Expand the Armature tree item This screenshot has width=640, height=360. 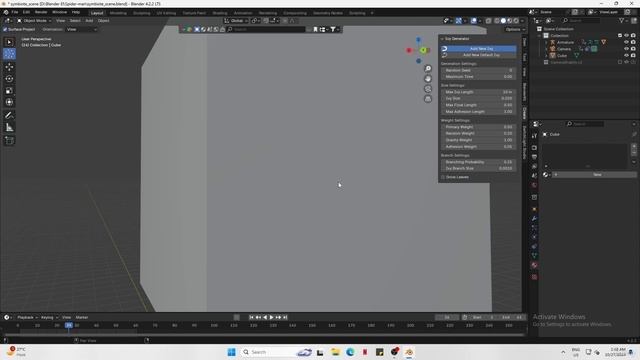coord(546,42)
